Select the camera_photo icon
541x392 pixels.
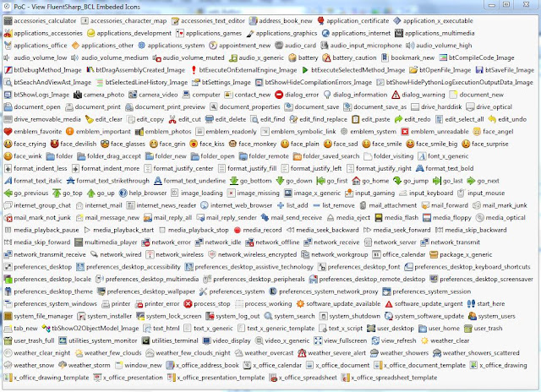[x=78, y=95]
